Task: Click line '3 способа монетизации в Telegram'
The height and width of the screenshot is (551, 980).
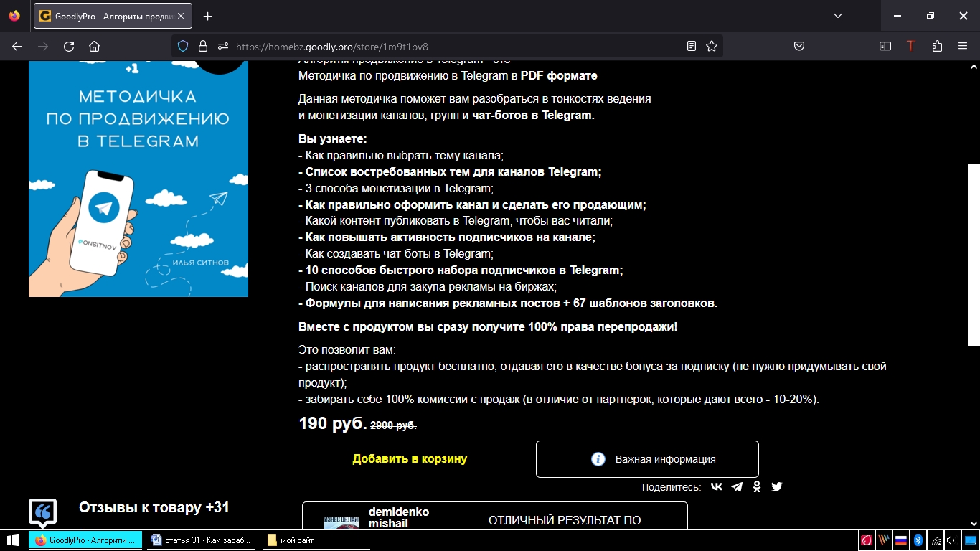Action: [396, 189]
